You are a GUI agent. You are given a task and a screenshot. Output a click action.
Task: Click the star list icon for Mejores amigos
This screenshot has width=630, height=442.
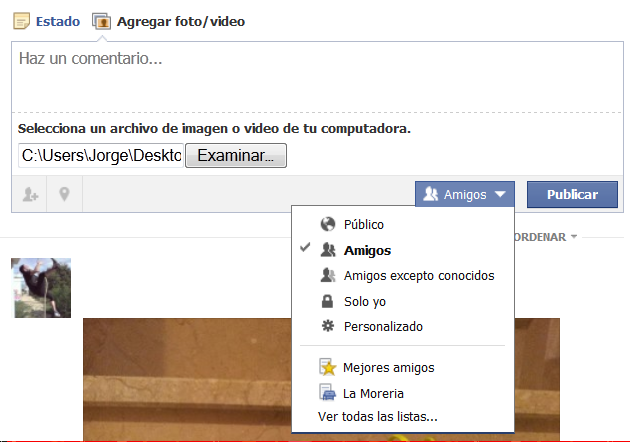point(328,367)
